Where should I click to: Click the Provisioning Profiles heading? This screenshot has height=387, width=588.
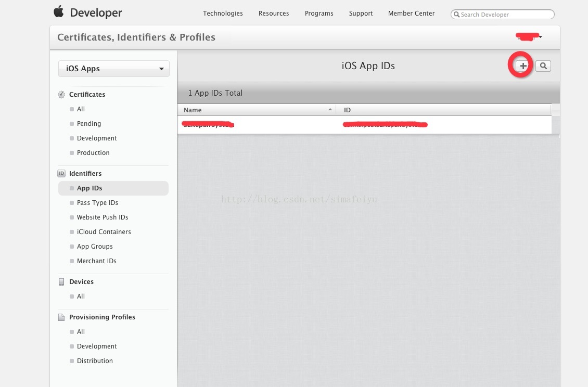point(102,317)
